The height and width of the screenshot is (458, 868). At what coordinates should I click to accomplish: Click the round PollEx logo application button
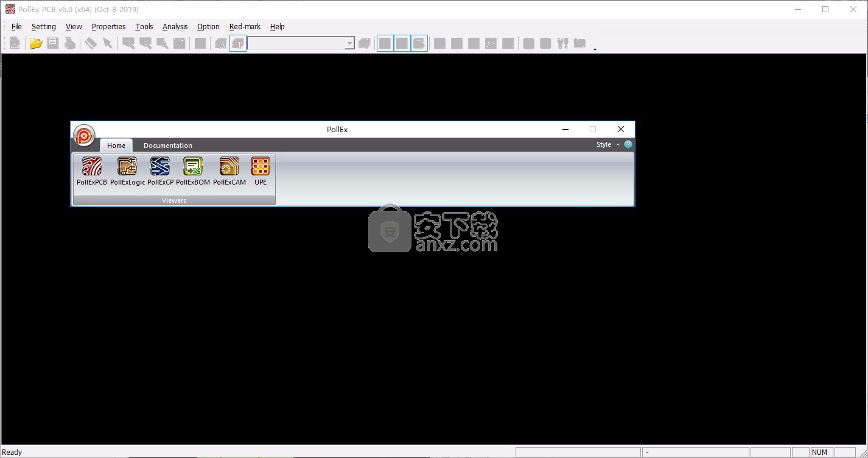[84, 135]
